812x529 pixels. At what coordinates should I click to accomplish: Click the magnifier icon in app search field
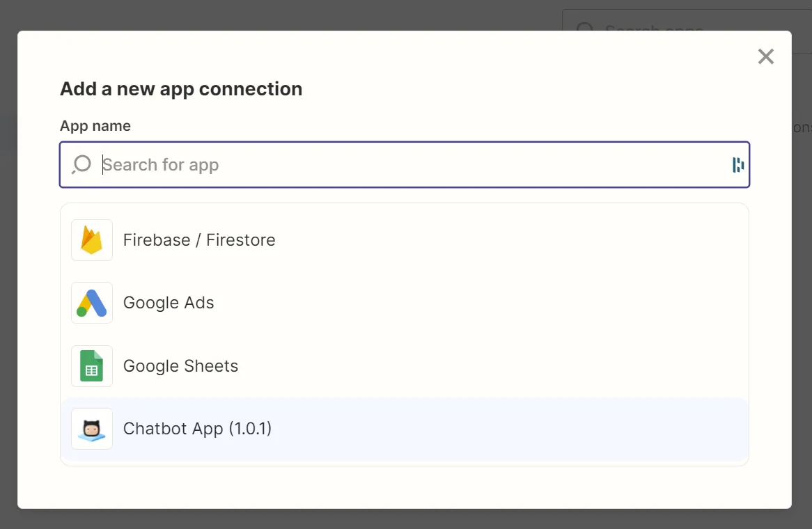coord(81,164)
